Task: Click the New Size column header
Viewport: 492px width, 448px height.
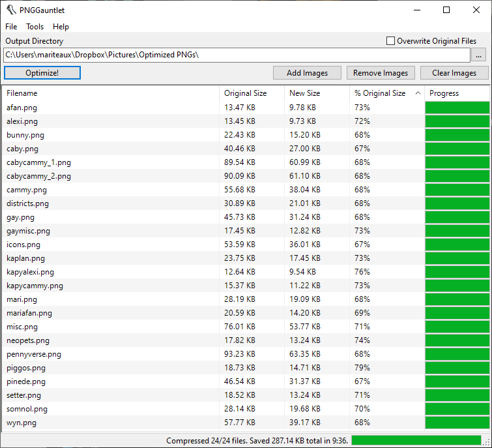Action: pos(305,93)
